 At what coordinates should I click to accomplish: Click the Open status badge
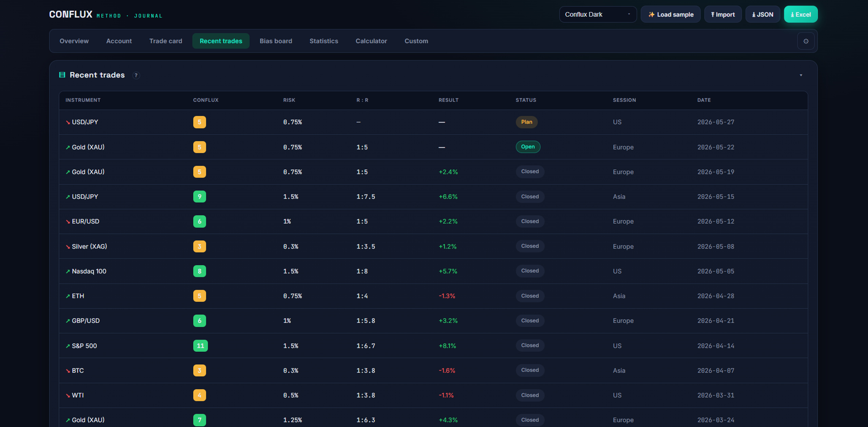point(528,147)
